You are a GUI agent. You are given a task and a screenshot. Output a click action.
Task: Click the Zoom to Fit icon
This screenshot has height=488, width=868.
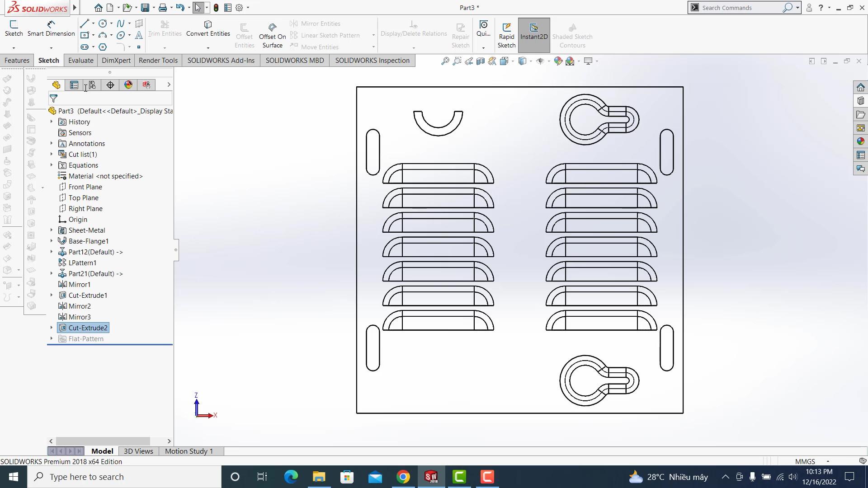(x=445, y=61)
